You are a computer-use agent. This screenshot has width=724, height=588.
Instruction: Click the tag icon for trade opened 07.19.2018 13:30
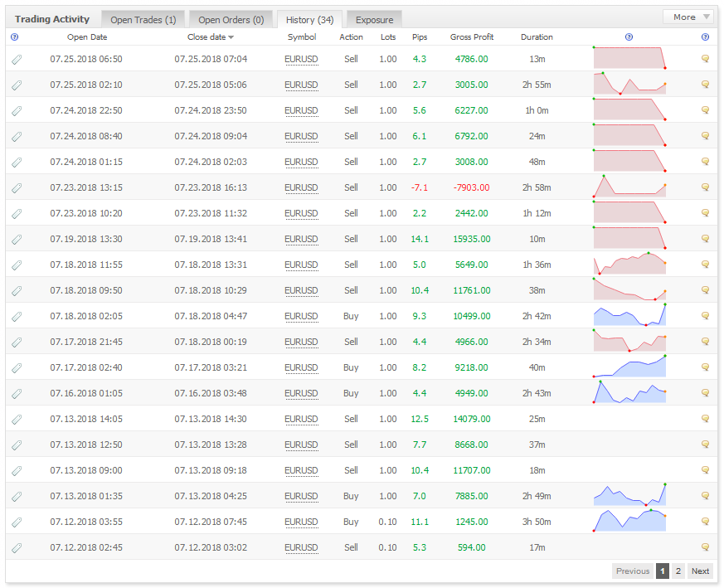pos(17,240)
